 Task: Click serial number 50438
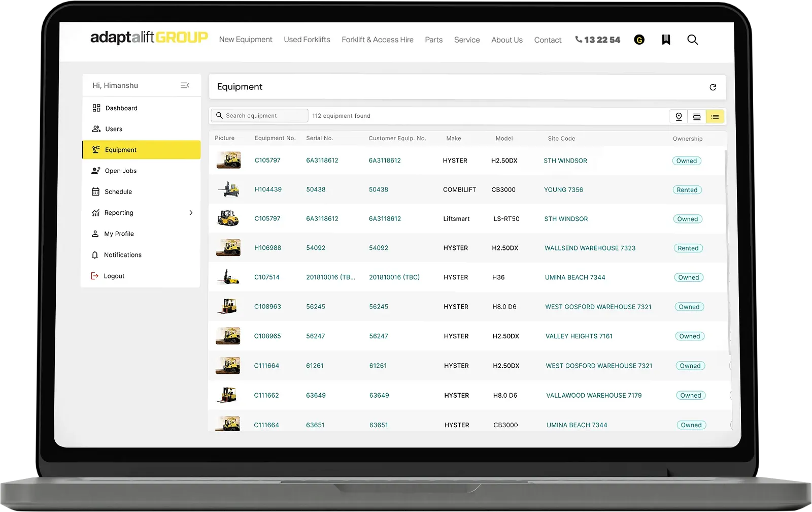(316, 189)
